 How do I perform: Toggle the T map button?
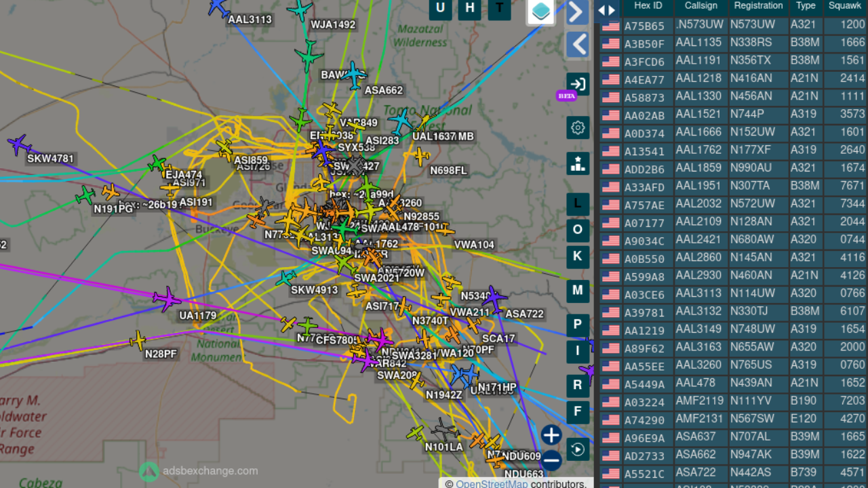click(x=499, y=8)
